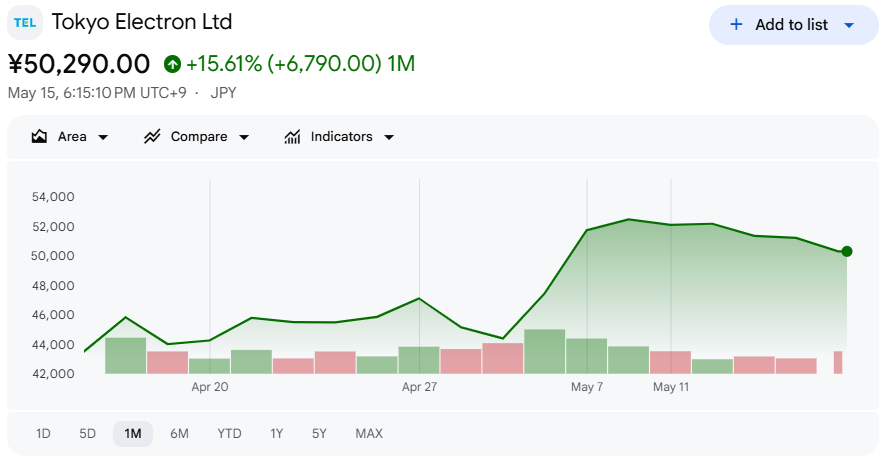
Task: Click the Add to list button label
Action: 791,24
